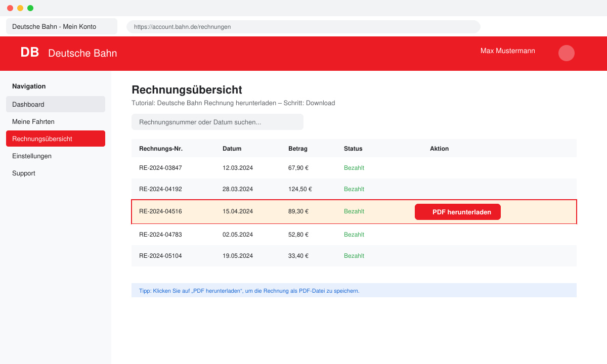Click the date 19.05.2024
The width and height of the screenshot is (607, 364).
(238, 256)
